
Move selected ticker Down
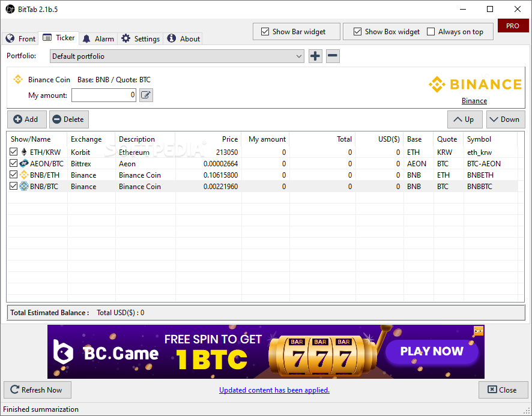coord(506,119)
